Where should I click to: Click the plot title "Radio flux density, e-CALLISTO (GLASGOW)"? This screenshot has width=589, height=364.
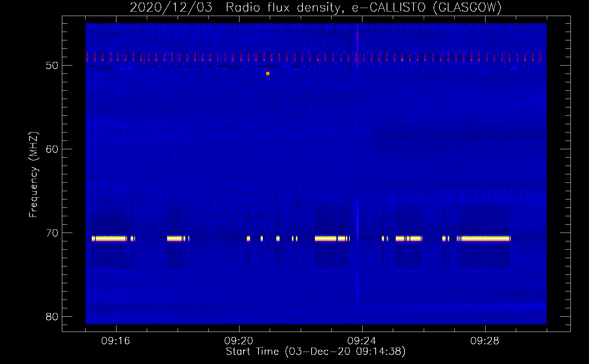(x=363, y=8)
